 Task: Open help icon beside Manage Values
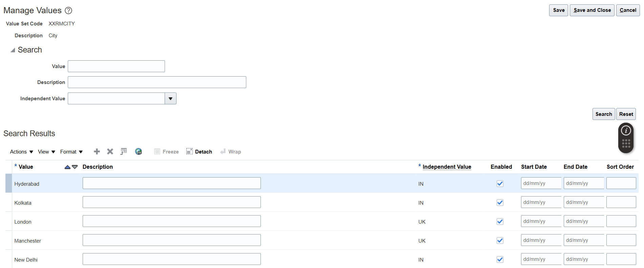[68, 11]
